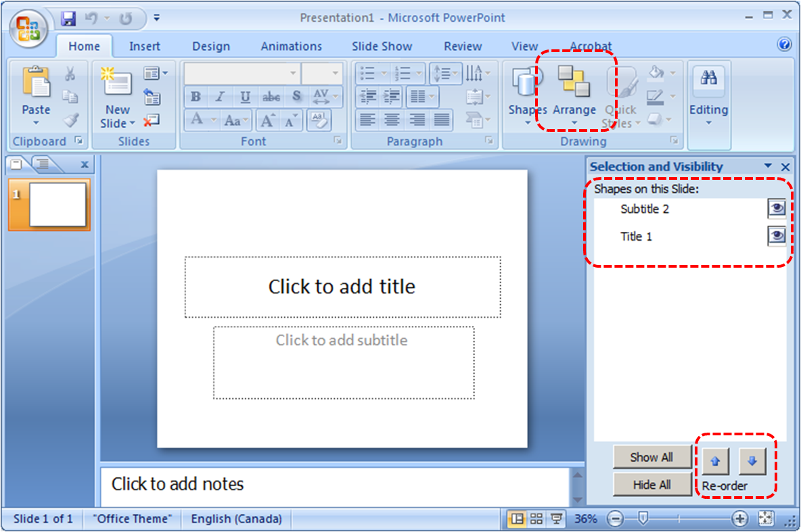Click the Save icon in Quick Access toolbar
The height and width of the screenshot is (532, 801).
68,18
